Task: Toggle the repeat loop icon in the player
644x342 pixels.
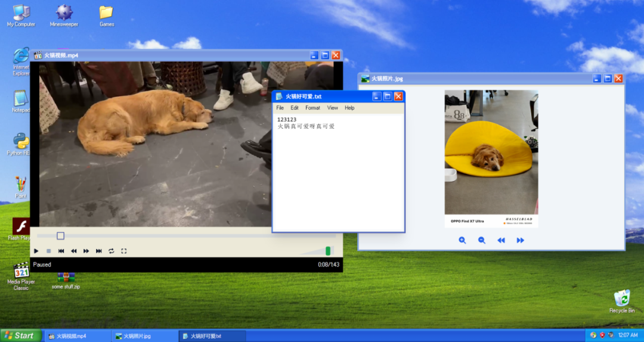Action: pos(112,251)
